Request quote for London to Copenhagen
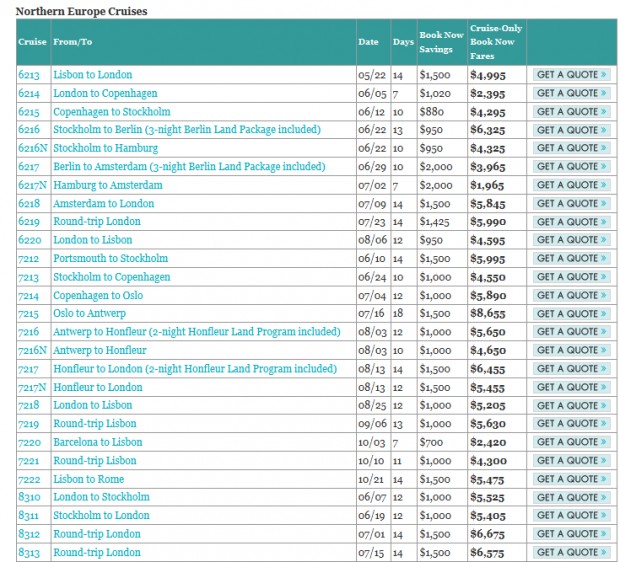The height and width of the screenshot is (562, 620). (x=571, y=93)
